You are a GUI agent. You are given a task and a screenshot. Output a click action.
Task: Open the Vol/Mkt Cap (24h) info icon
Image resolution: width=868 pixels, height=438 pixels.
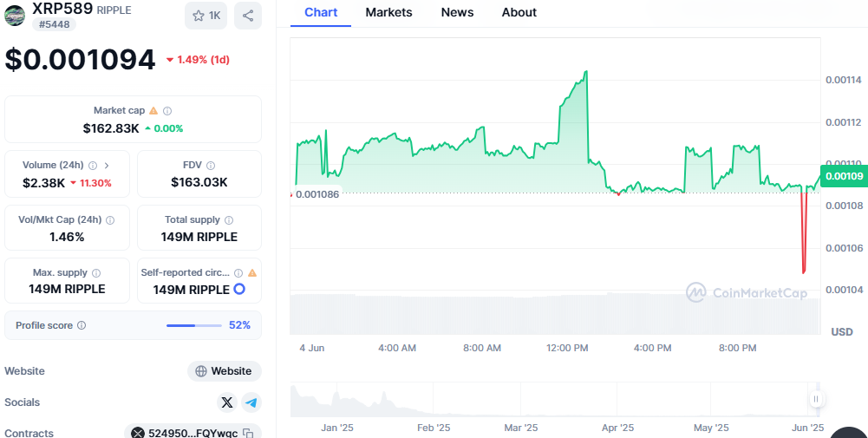[x=110, y=219]
